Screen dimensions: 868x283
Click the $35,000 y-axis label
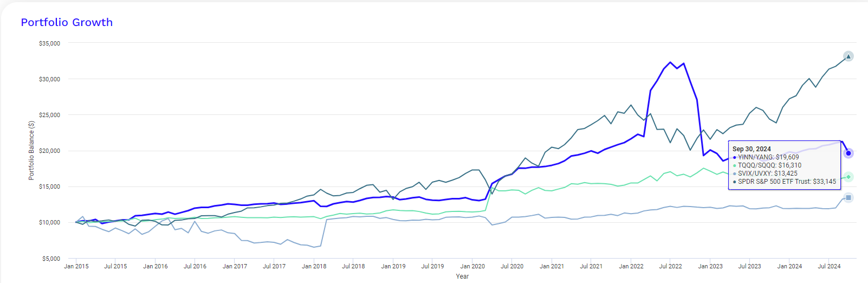(49, 43)
